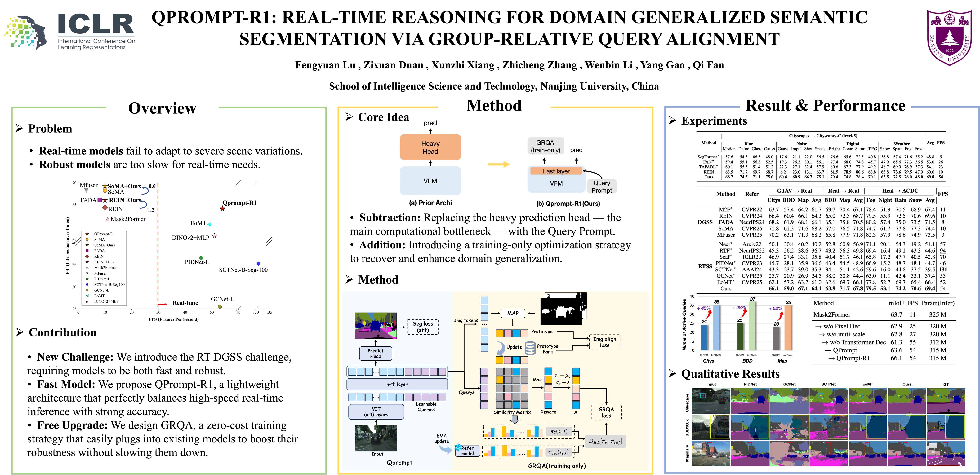980x475 pixels.
Task: Click the dashed Seg loss (sft) box
Action: (423, 327)
